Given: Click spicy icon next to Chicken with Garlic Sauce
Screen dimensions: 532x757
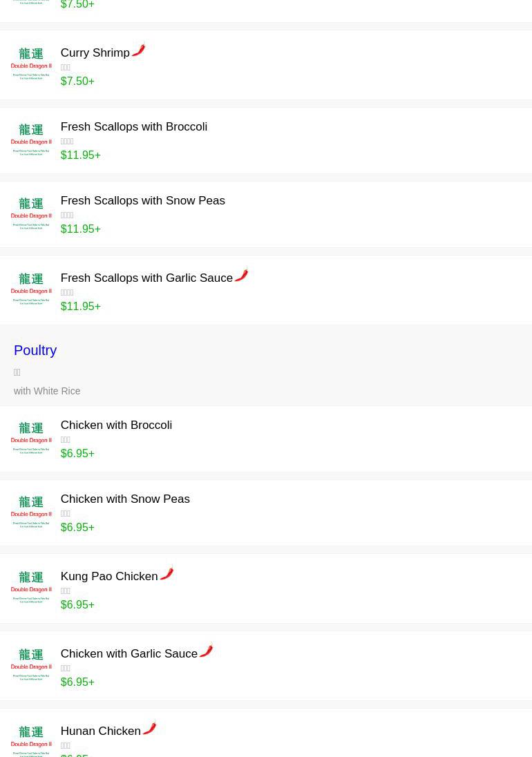Looking at the screenshot, I should tap(206, 651).
